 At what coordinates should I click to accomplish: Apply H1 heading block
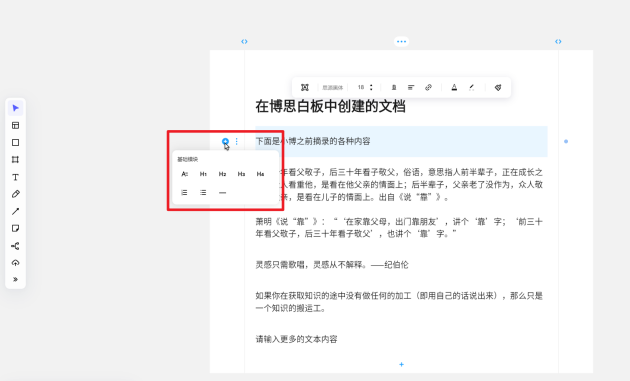(x=203, y=174)
